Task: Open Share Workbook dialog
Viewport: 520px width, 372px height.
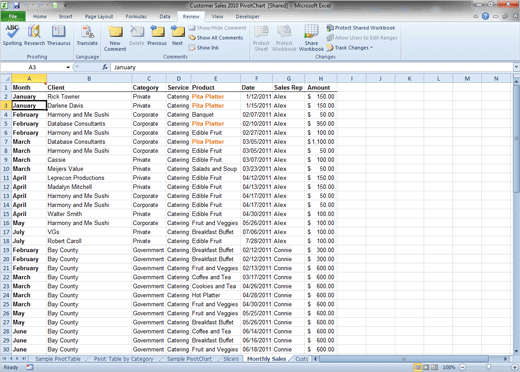Action: (311, 38)
